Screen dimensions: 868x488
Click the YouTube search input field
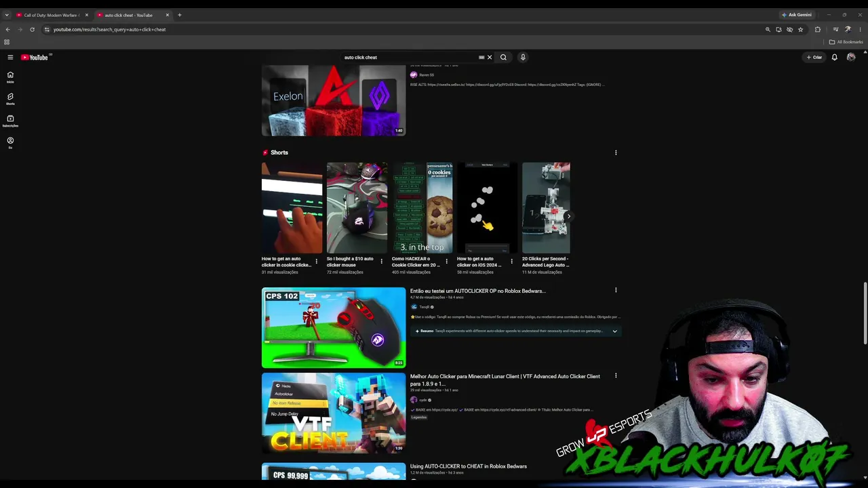410,58
